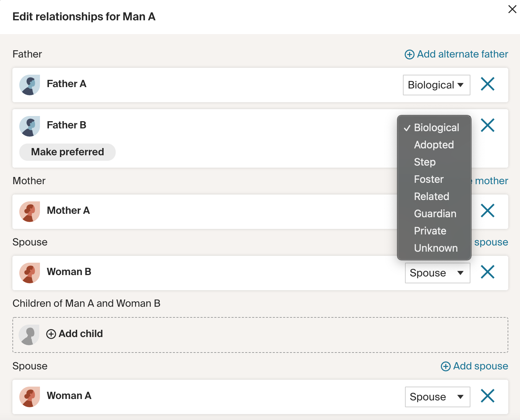Click Mother A's profile avatar
The height and width of the screenshot is (420, 520).
(30, 212)
